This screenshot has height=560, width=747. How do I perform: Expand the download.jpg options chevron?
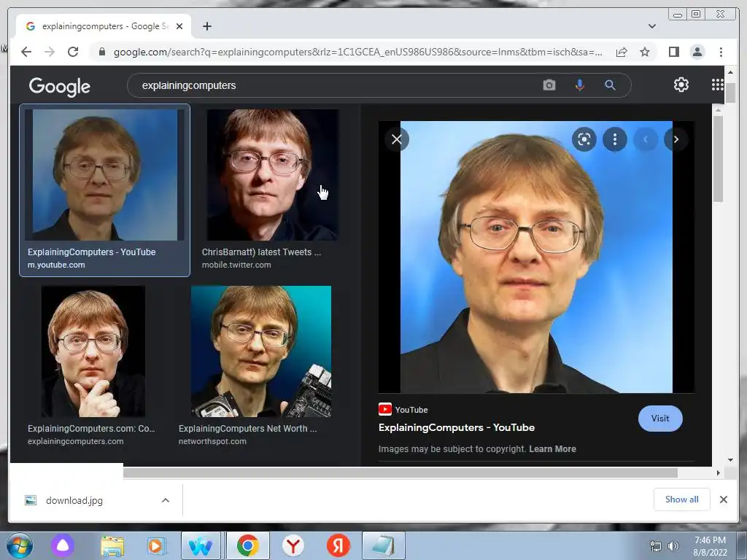[x=166, y=500]
